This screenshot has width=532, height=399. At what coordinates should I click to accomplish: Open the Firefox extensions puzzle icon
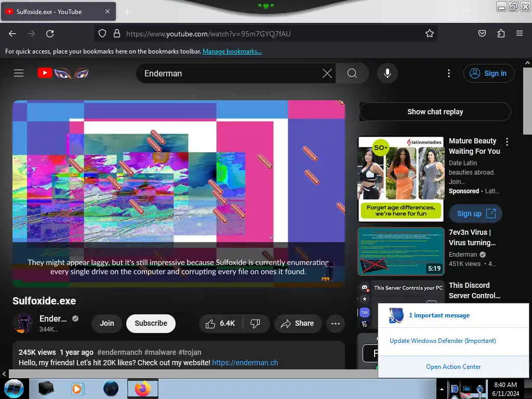(501, 33)
